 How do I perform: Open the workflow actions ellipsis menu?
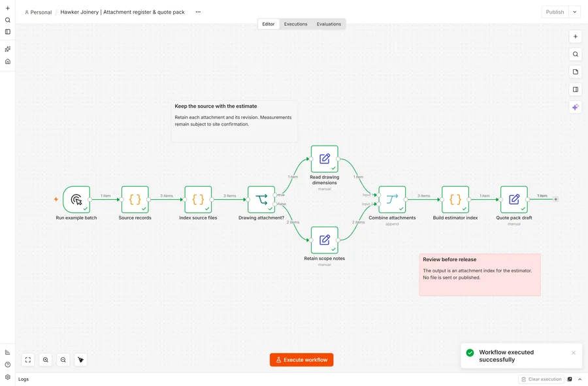coord(198,12)
